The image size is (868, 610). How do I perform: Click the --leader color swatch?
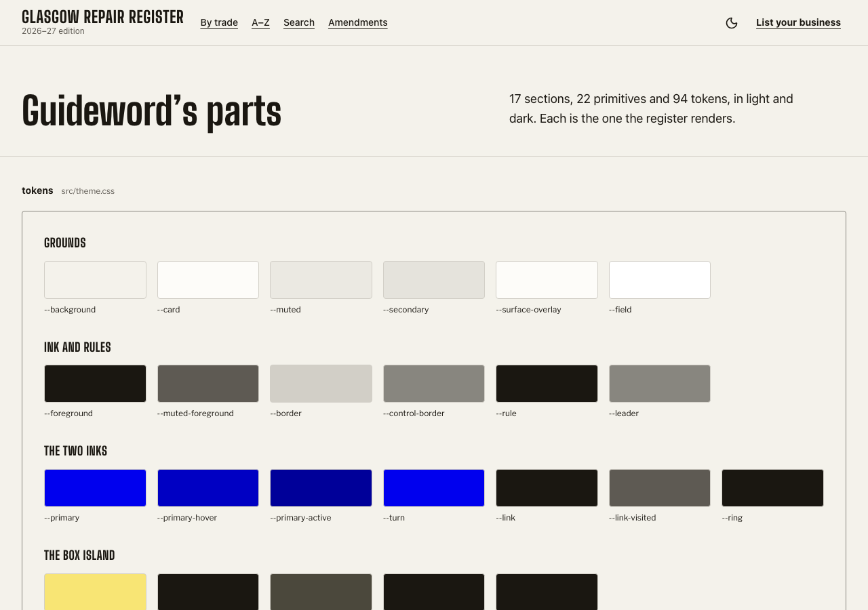point(660,384)
